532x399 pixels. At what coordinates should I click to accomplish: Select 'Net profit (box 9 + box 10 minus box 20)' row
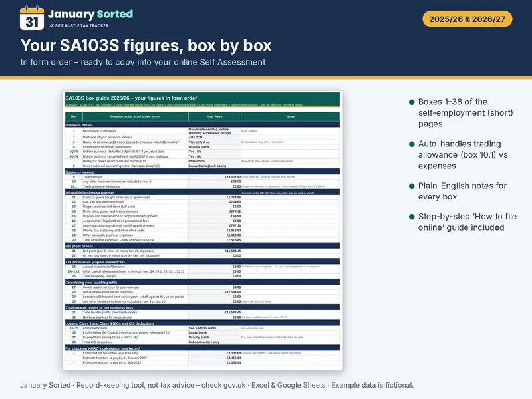(202, 251)
